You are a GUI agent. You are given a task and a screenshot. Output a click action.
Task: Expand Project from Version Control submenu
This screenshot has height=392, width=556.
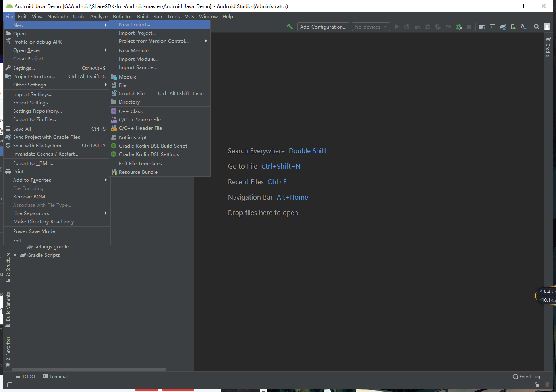pos(160,41)
